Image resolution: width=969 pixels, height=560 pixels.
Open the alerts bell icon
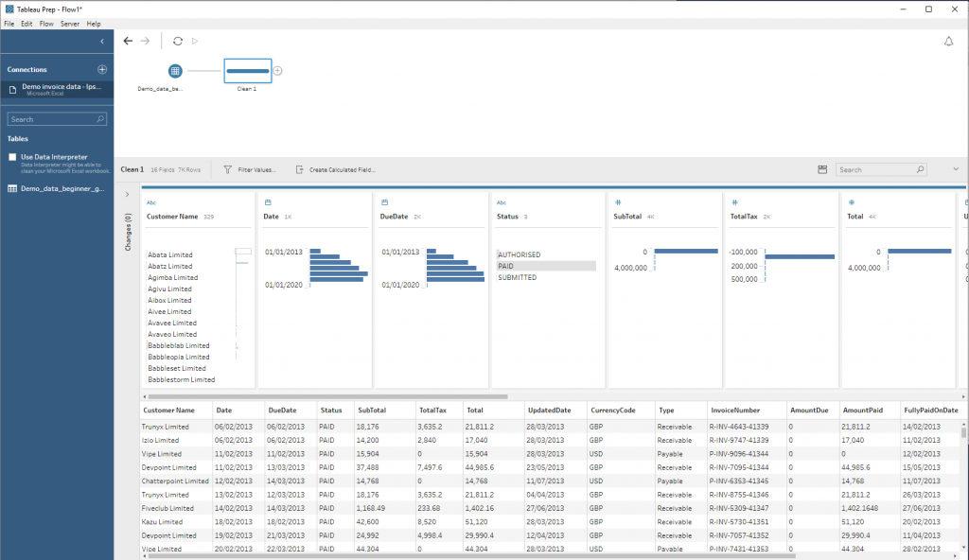pyautogui.click(x=948, y=42)
